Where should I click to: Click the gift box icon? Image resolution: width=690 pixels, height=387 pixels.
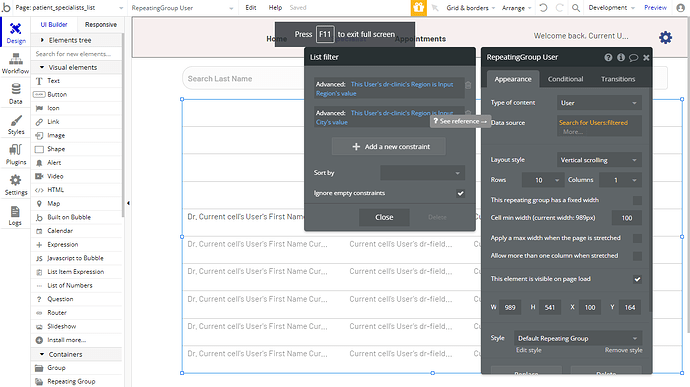click(418, 7)
